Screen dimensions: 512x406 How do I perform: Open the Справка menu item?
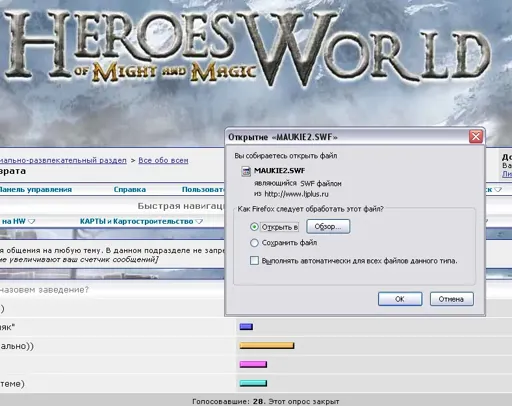tap(130, 189)
